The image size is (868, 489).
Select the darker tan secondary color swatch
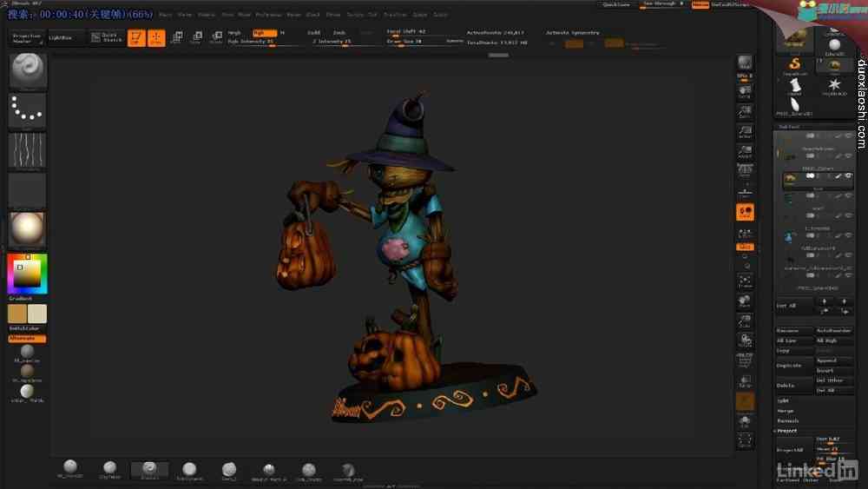pos(17,314)
